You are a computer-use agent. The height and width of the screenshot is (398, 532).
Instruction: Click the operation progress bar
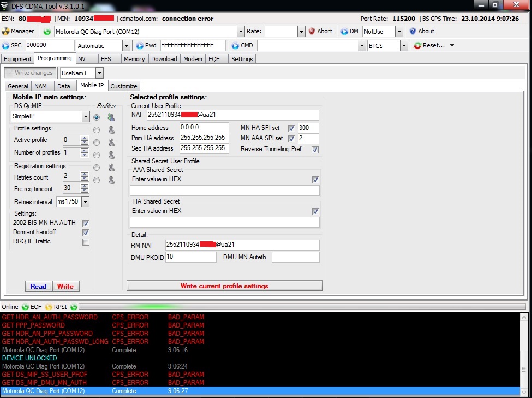(x=302, y=307)
